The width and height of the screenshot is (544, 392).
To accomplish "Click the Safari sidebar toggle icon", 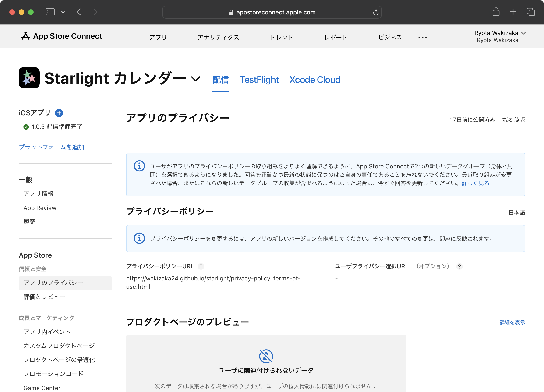I will click(50, 12).
